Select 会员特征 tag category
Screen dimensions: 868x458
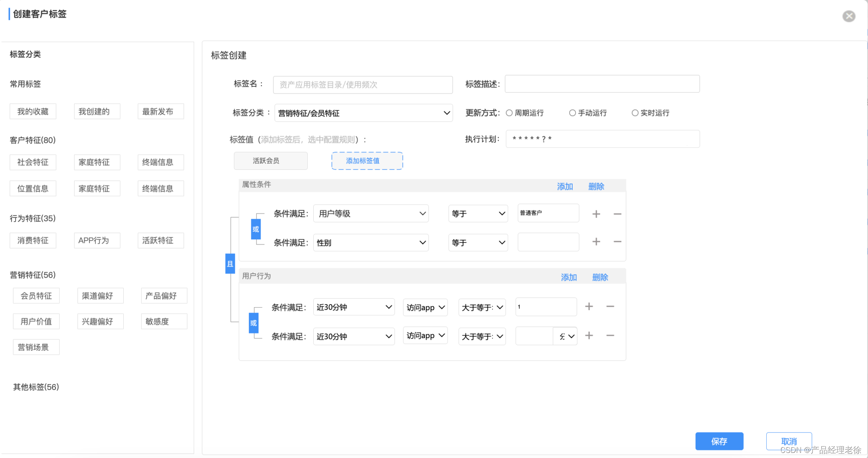coord(36,296)
